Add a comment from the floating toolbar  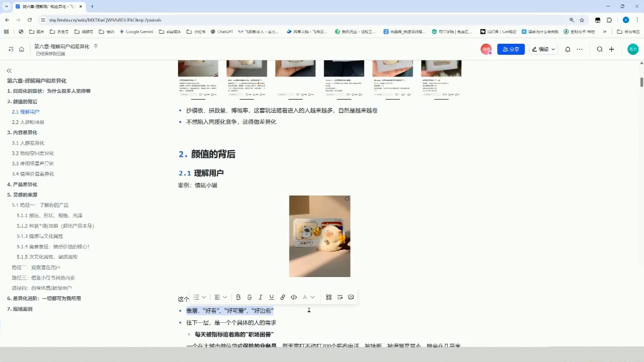pyautogui.click(x=351, y=297)
